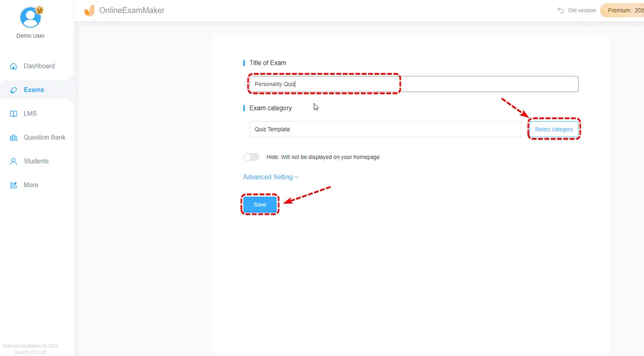Click the More grid icon
This screenshot has width=644, height=356.
[14, 185]
